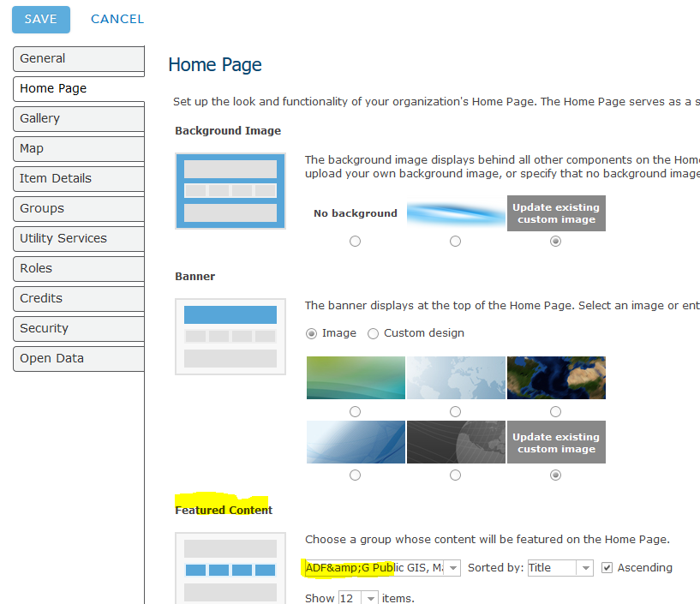Viewport: 700px width, 604px height.
Task: Click the green gradient banner thumbnail
Action: click(356, 378)
